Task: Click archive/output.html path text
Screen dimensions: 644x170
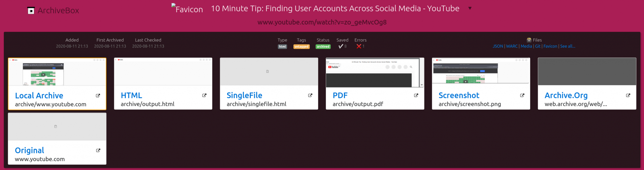Action: [147, 104]
